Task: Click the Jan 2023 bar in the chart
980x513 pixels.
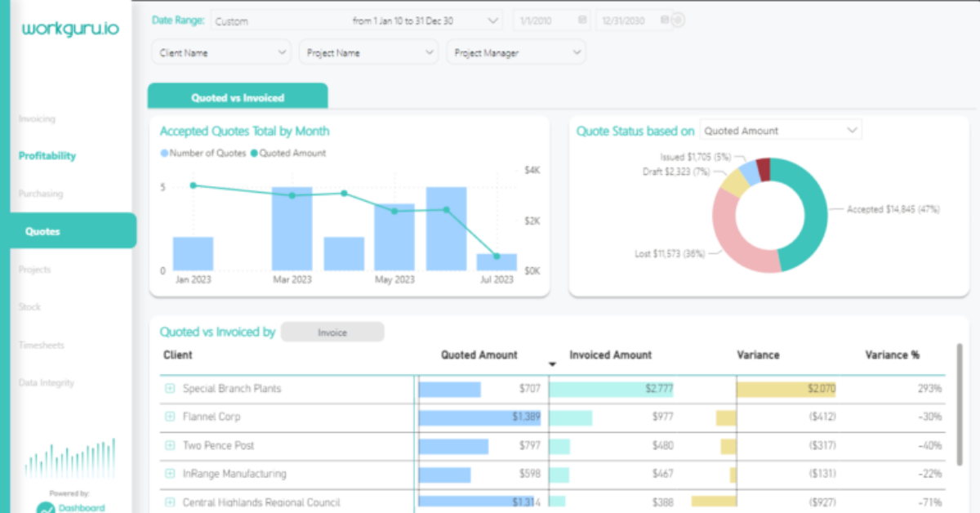Action: pyautogui.click(x=194, y=254)
